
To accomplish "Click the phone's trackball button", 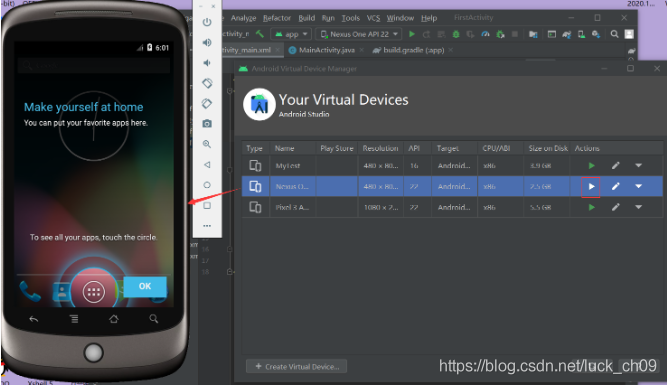I will 94,353.
